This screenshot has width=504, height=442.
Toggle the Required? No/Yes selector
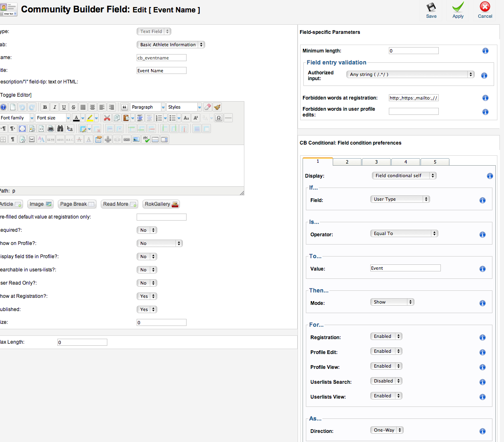tap(147, 230)
